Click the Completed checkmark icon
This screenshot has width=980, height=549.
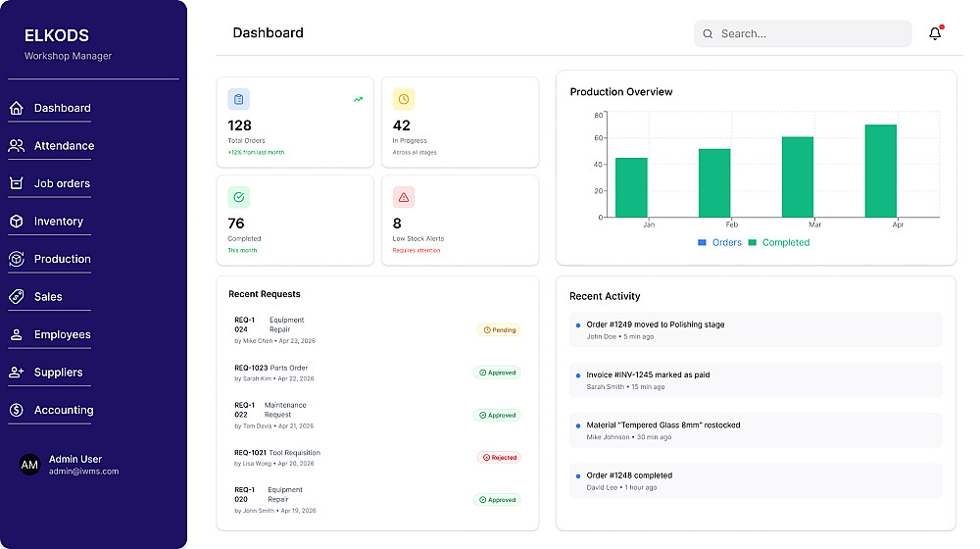[239, 197]
